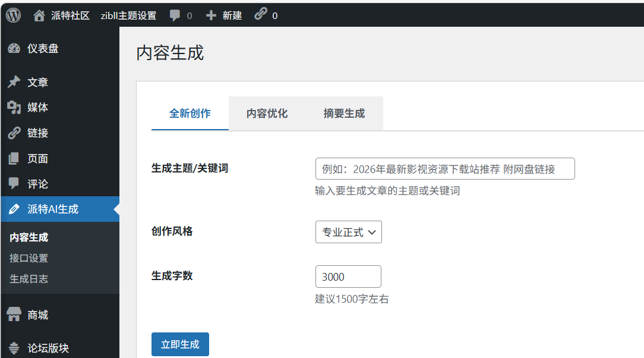Open the 创作风格 style dropdown
Viewport: 644px width, 358px height.
point(348,232)
